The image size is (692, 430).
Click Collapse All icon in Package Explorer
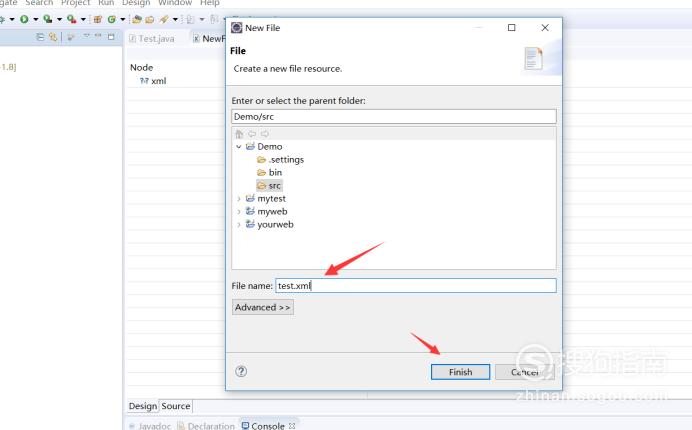(x=40, y=37)
